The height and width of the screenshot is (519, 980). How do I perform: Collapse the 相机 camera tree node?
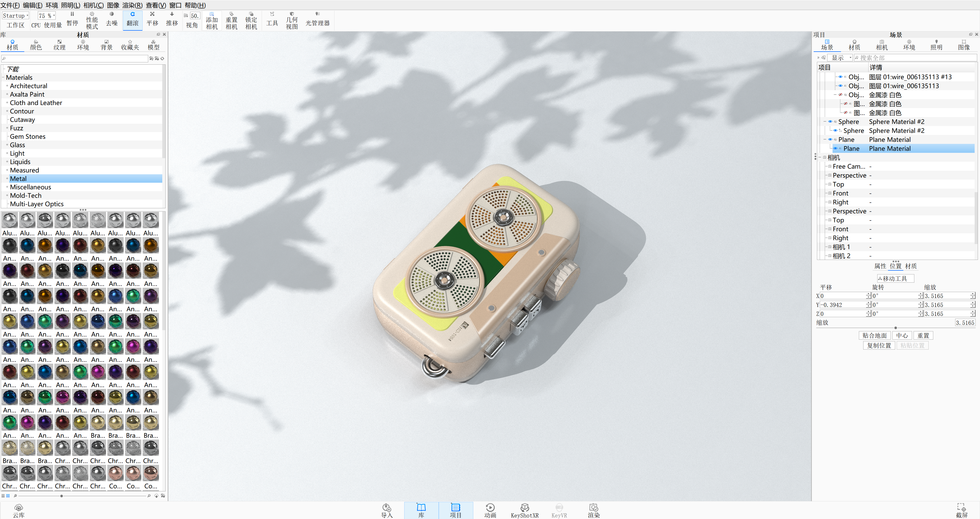point(820,157)
